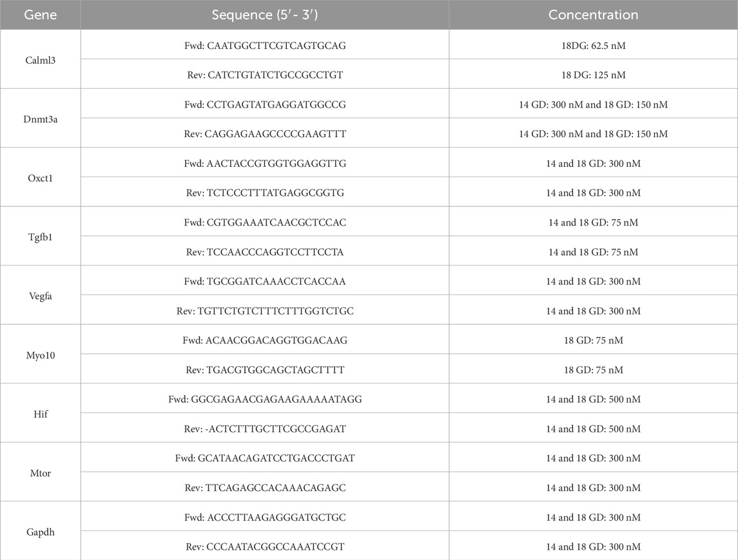Select the Vegfa gene cell
Viewport: 738px width, 560px height.
click(40, 296)
